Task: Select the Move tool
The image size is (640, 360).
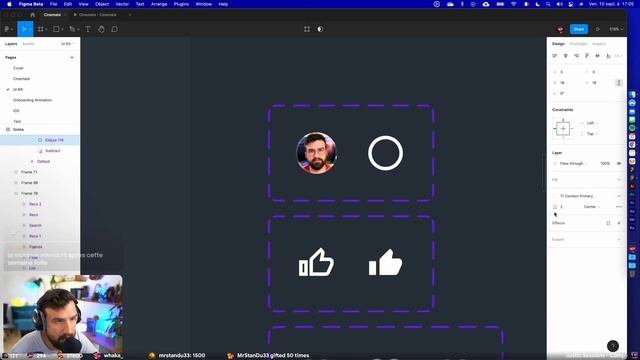Action: tap(24, 29)
